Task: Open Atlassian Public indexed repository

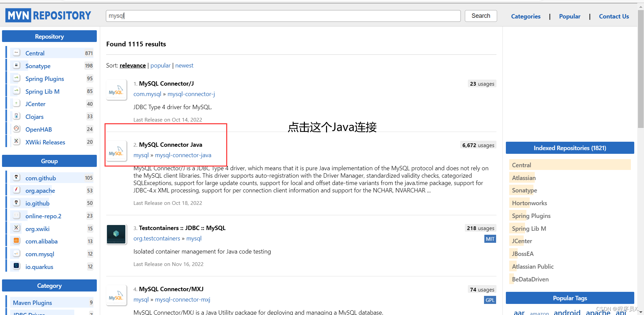Action: point(533,267)
